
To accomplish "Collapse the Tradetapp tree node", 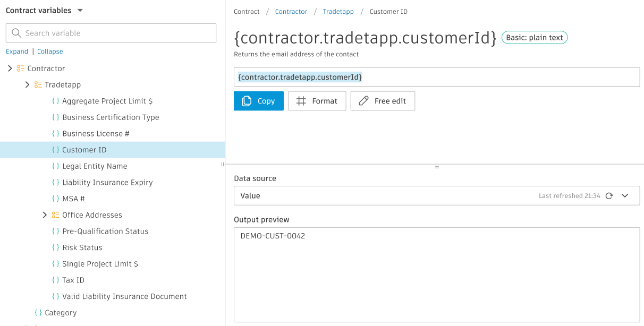I will click(28, 84).
